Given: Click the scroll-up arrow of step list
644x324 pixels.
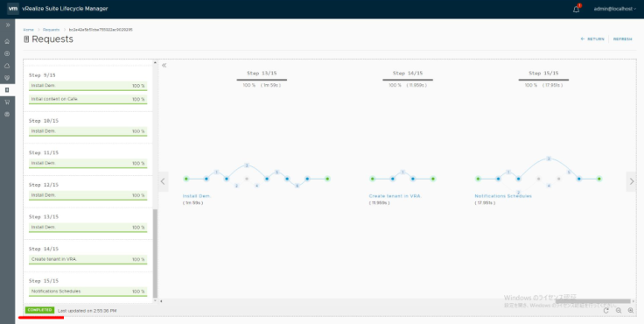Looking at the screenshot, I should 155,62.
